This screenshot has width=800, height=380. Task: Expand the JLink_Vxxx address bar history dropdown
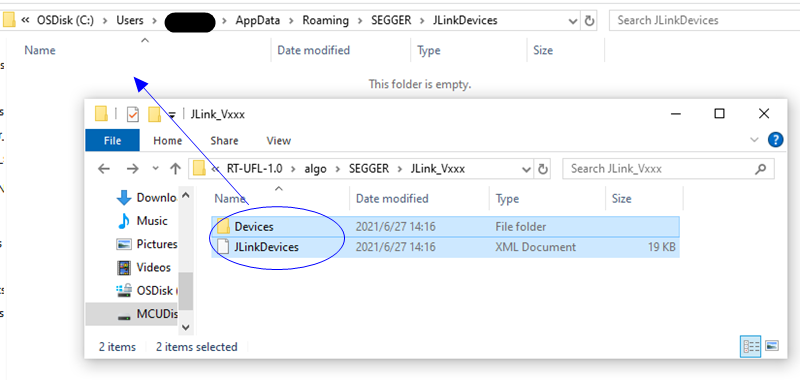click(527, 169)
